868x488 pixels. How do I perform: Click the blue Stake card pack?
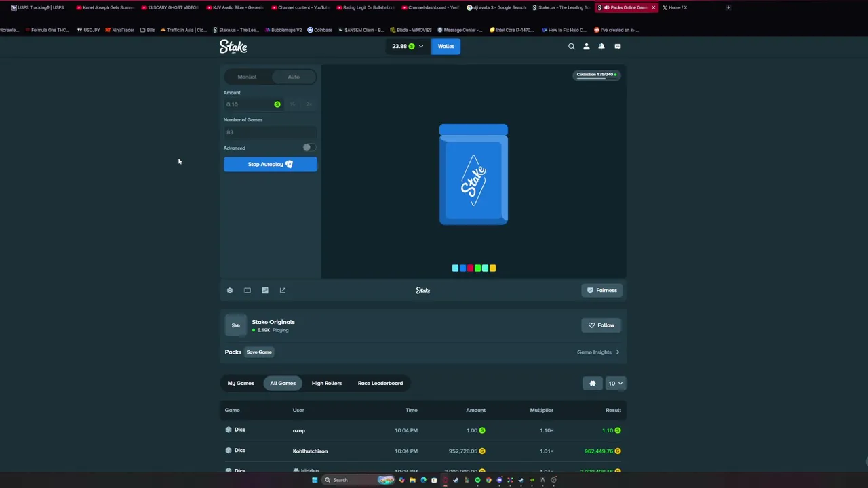pos(473,174)
